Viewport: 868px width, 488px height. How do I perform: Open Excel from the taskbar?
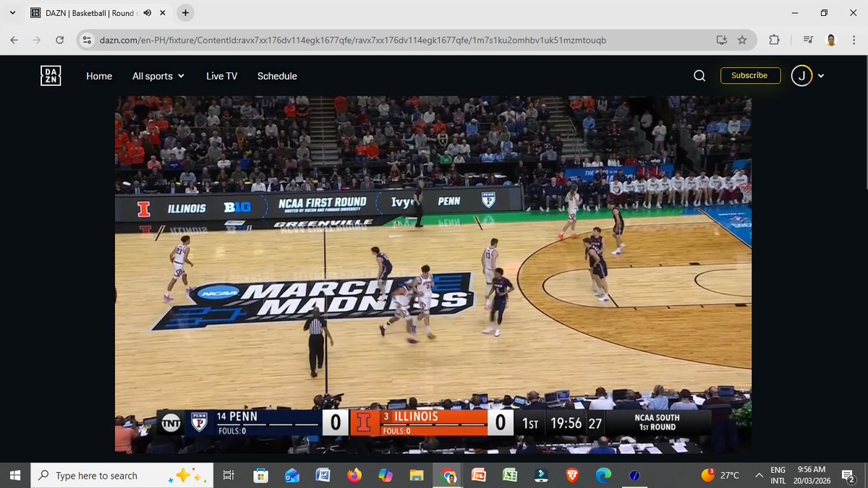point(510,475)
